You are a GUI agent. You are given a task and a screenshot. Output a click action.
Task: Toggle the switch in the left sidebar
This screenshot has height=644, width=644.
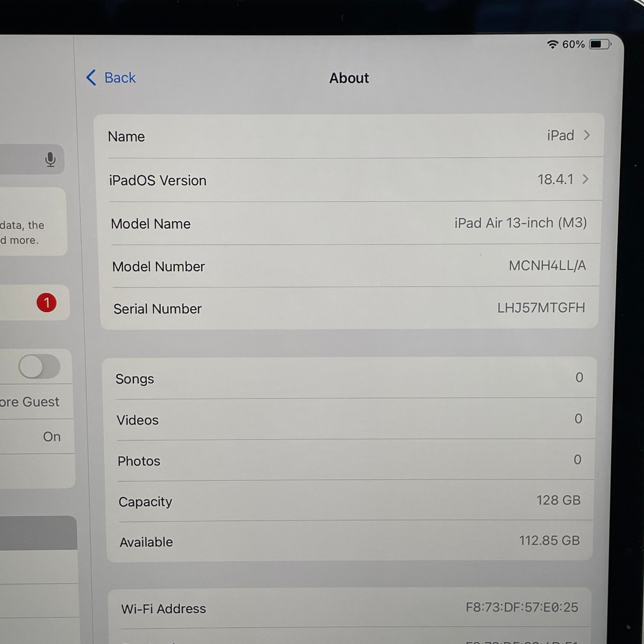(39, 366)
